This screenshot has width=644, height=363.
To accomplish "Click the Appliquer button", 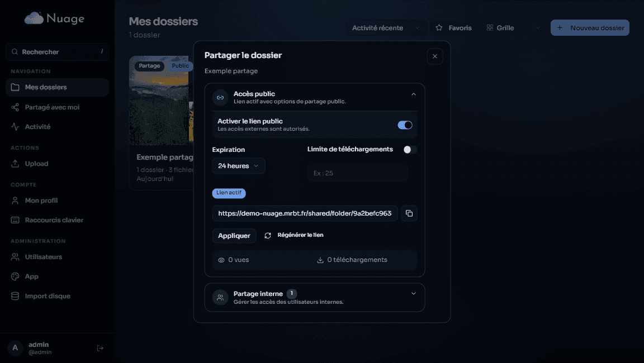I will (x=234, y=236).
